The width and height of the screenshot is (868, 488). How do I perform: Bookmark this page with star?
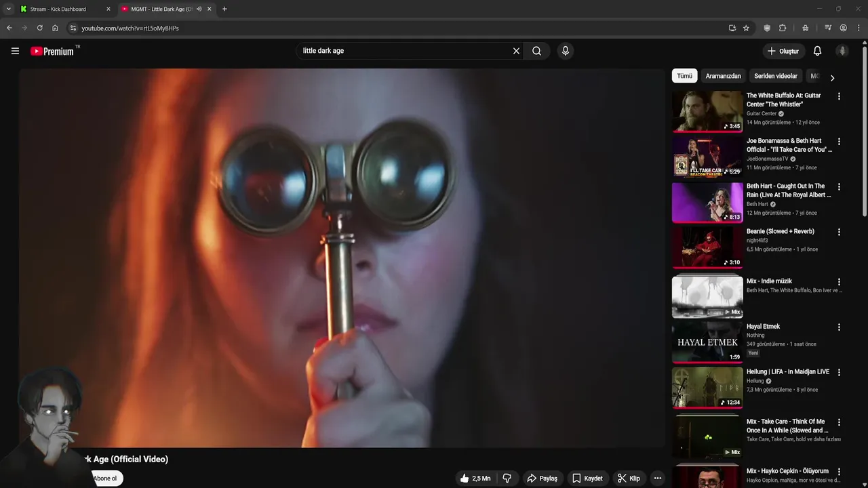point(746,28)
